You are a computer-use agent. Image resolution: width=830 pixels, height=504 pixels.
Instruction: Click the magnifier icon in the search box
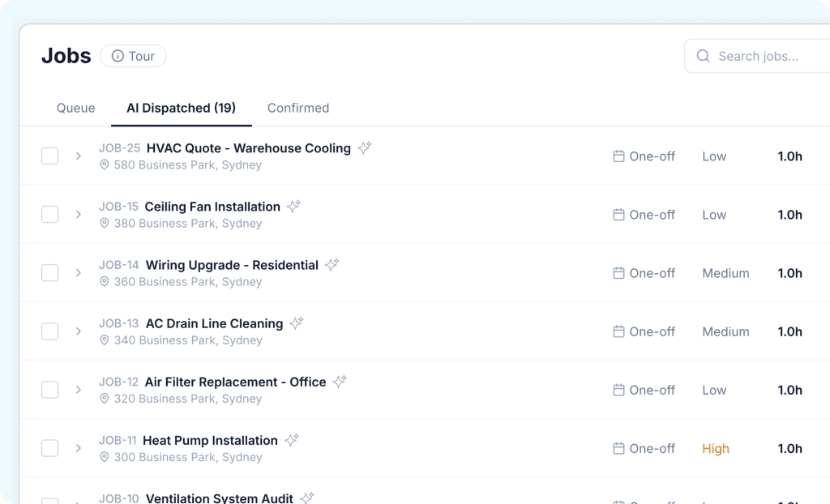tap(703, 56)
